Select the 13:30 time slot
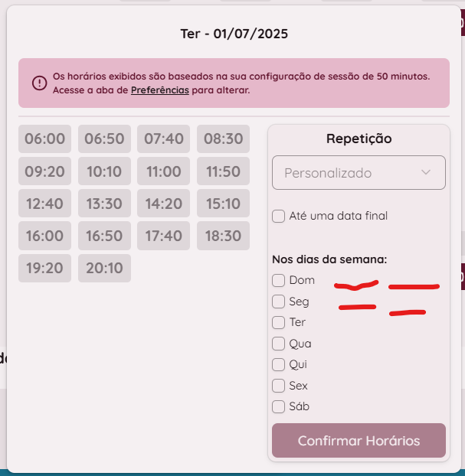This screenshot has width=465, height=476. (x=104, y=204)
